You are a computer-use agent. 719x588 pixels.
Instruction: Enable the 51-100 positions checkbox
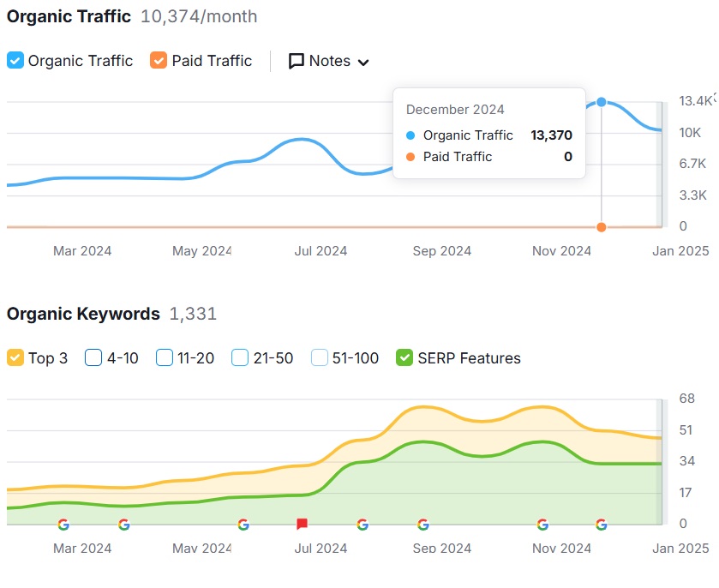[320, 358]
